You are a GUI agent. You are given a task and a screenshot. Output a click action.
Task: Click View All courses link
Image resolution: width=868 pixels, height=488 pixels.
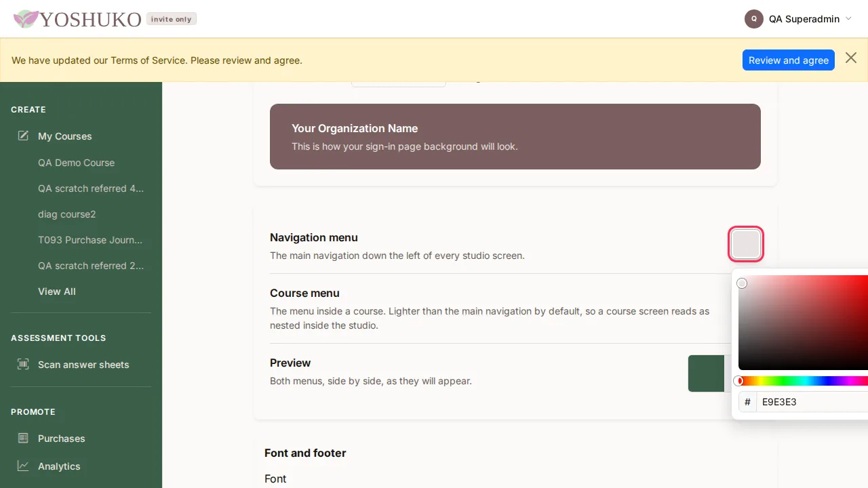click(57, 291)
